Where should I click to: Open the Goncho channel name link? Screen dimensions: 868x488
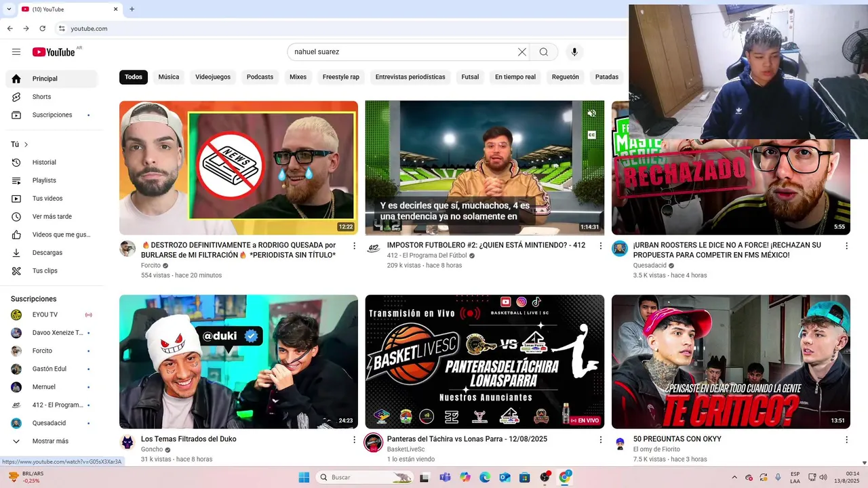coord(152,449)
